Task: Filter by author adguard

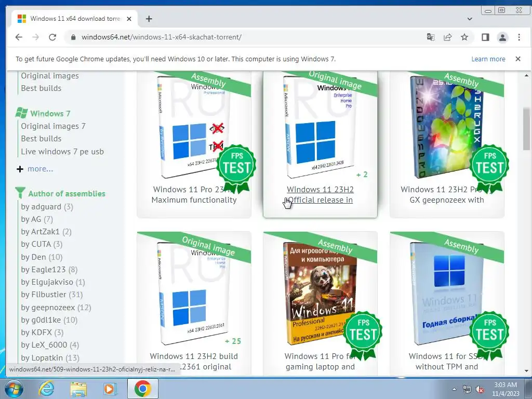Action: [x=47, y=207]
